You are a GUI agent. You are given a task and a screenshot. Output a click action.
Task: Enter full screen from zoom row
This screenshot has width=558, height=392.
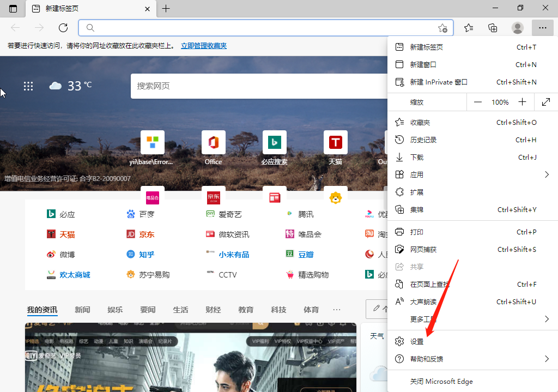click(546, 102)
